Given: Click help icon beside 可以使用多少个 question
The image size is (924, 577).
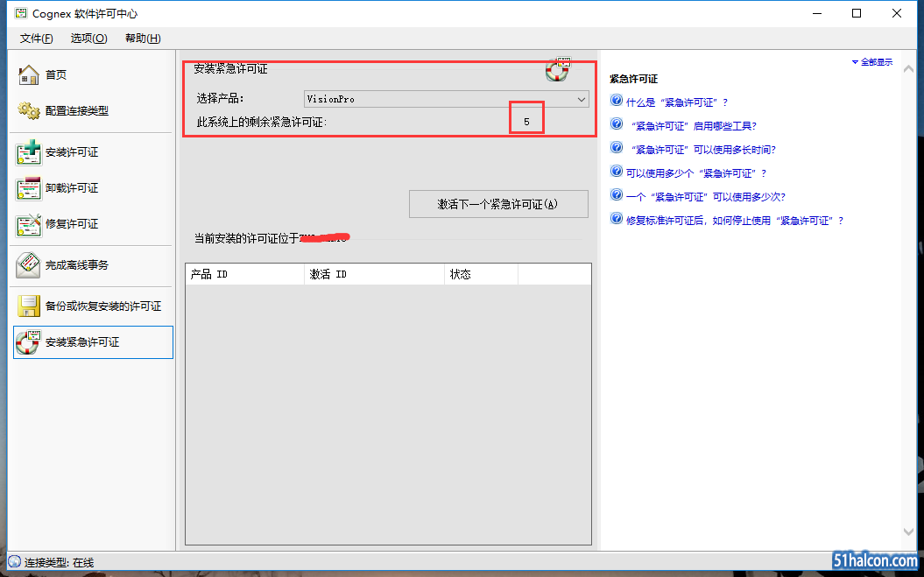Looking at the screenshot, I should [617, 171].
